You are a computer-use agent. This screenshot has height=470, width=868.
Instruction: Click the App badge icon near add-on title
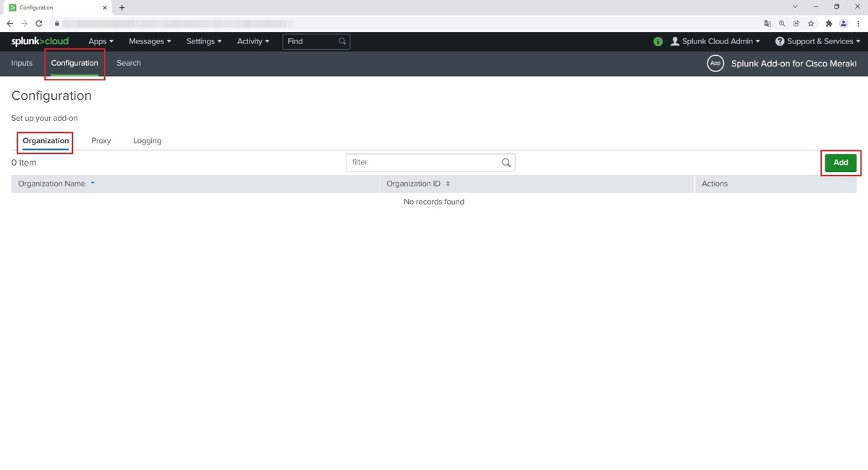pyautogui.click(x=715, y=64)
